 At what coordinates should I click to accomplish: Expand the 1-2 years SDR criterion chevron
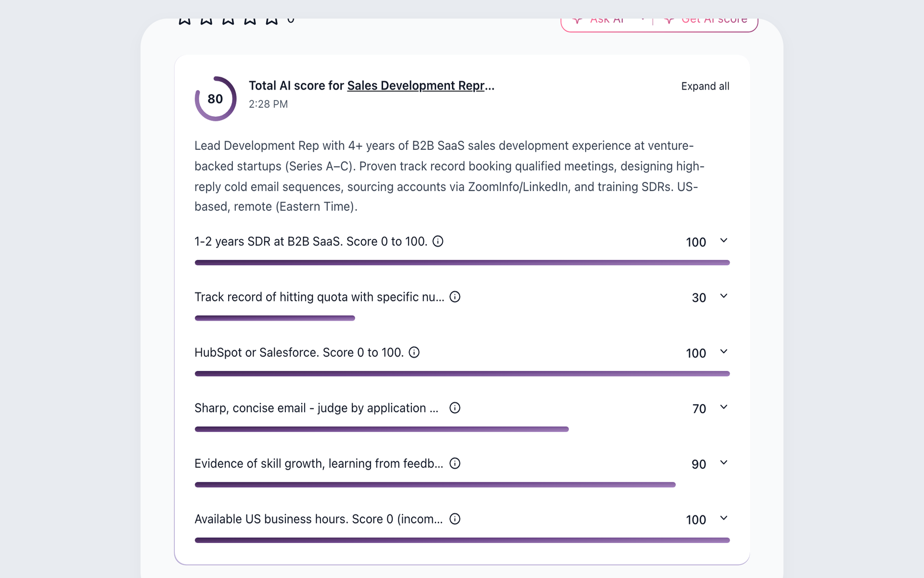[x=723, y=240]
